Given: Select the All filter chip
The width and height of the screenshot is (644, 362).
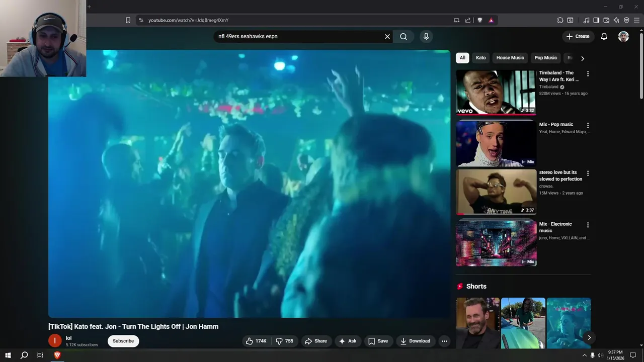Looking at the screenshot, I should (x=462, y=58).
